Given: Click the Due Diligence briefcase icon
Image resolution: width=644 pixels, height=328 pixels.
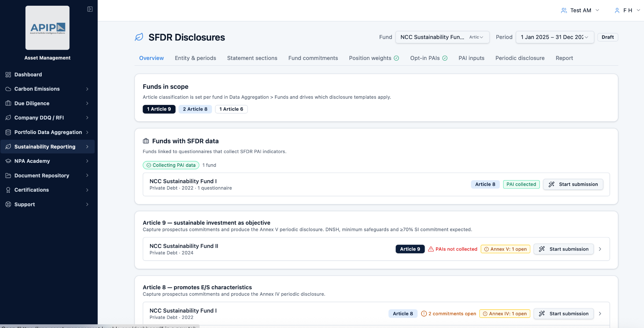Looking at the screenshot, I should 8,103.
